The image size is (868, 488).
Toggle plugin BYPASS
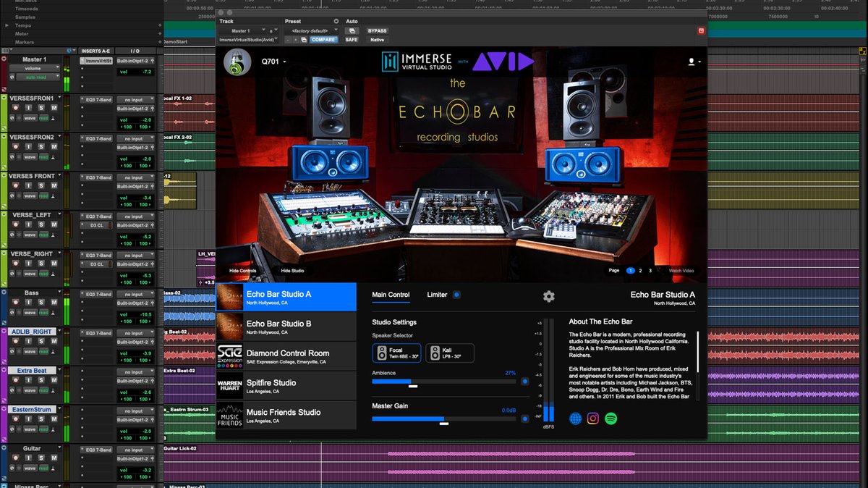click(377, 31)
